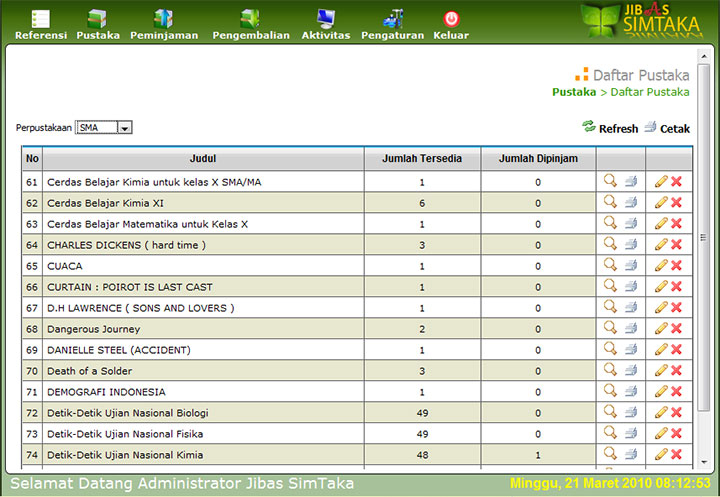720x497 pixels.
Task: Click the Refresh button
Action: pos(610,128)
